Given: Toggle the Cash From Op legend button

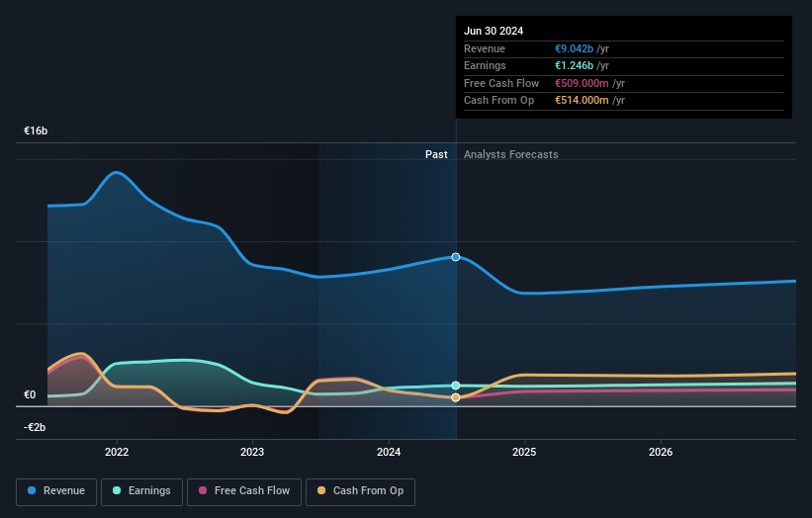Looking at the screenshot, I should tap(360, 491).
